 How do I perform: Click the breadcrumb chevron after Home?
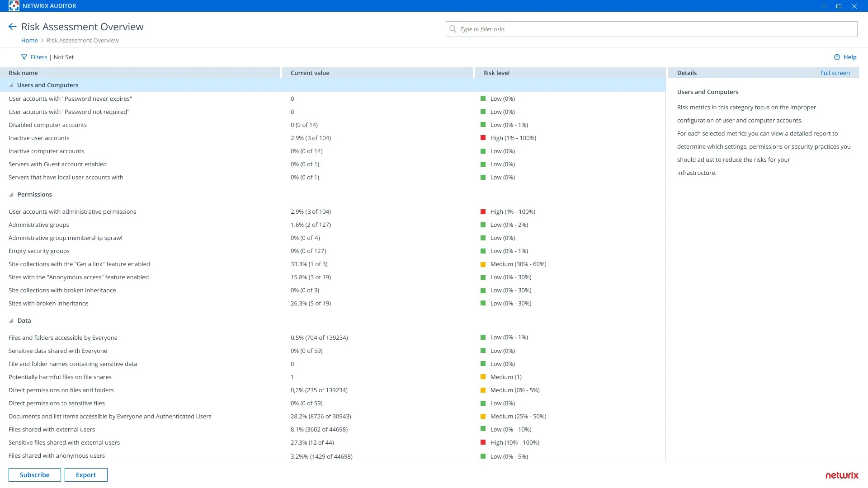(x=42, y=40)
